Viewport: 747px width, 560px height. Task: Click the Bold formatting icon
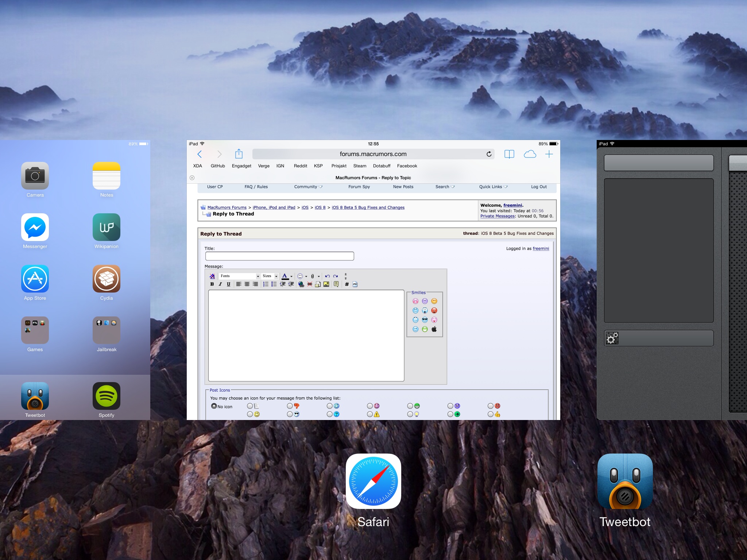[212, 284]
